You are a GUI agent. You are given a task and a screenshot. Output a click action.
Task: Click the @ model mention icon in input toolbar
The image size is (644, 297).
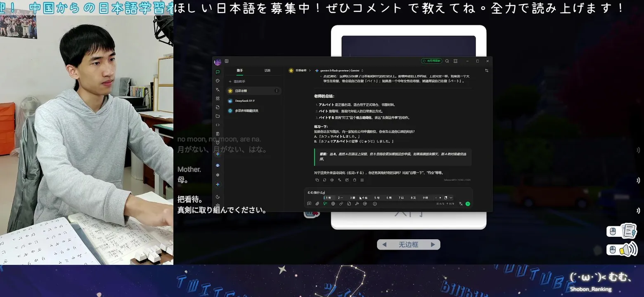click(365, 204)
